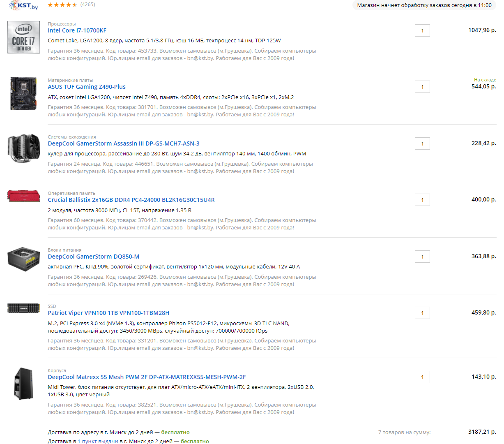
Task: Open the DeepCool GamerStorm Assassin III link
Action: point(124,143)
